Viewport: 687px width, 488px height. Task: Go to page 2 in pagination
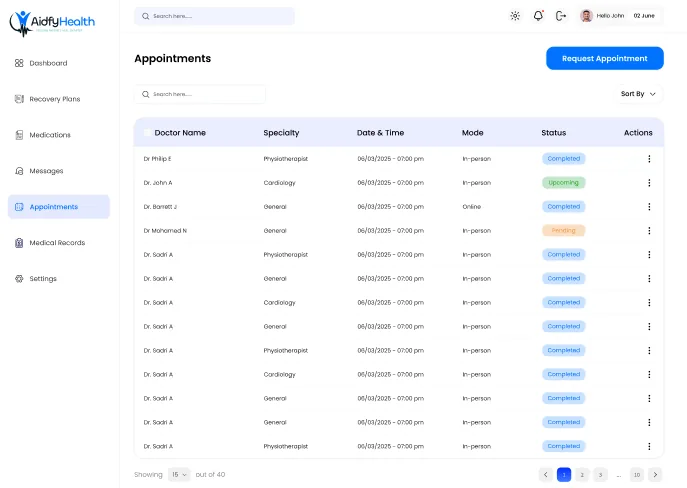pos(582,474)
